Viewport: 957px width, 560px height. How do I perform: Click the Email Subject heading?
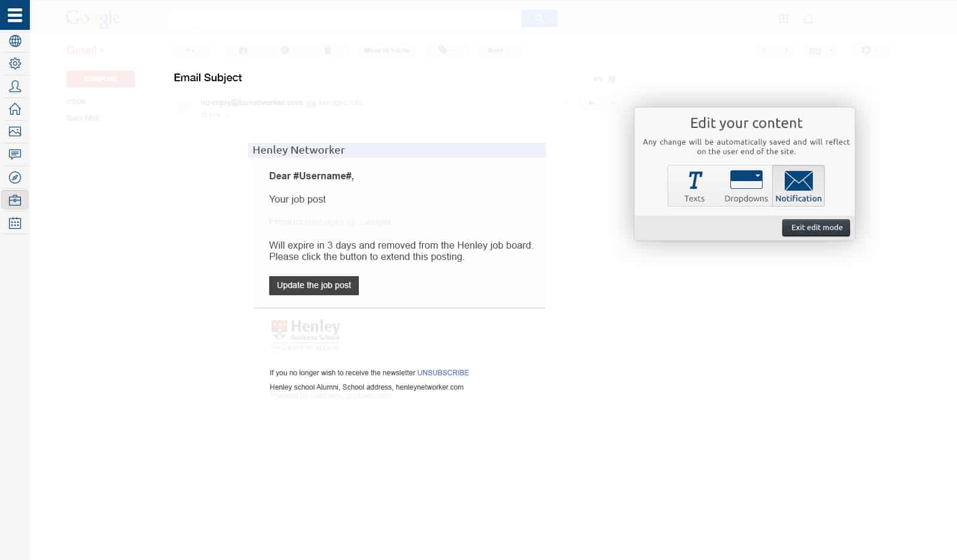pos(208,78)
